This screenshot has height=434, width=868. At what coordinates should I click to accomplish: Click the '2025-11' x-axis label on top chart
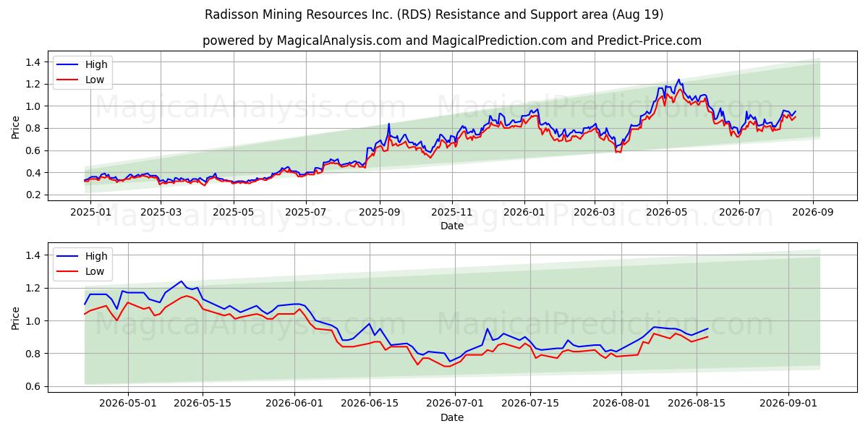(453, 213)
